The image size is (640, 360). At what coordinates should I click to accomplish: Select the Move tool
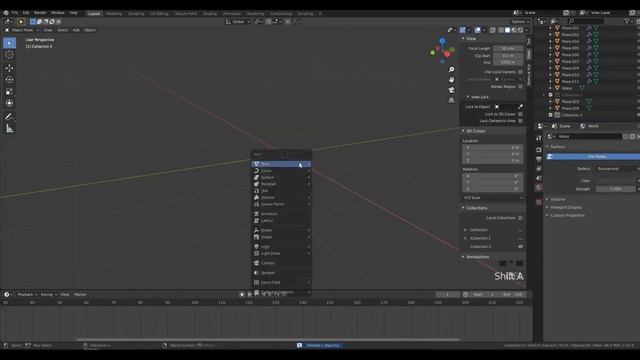tap(9, 68)
